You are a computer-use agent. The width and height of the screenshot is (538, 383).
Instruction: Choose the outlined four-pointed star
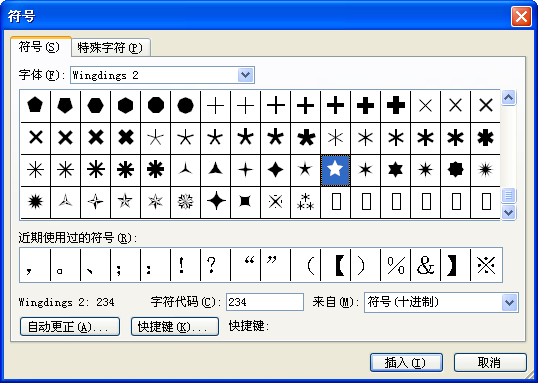(95, 201)
